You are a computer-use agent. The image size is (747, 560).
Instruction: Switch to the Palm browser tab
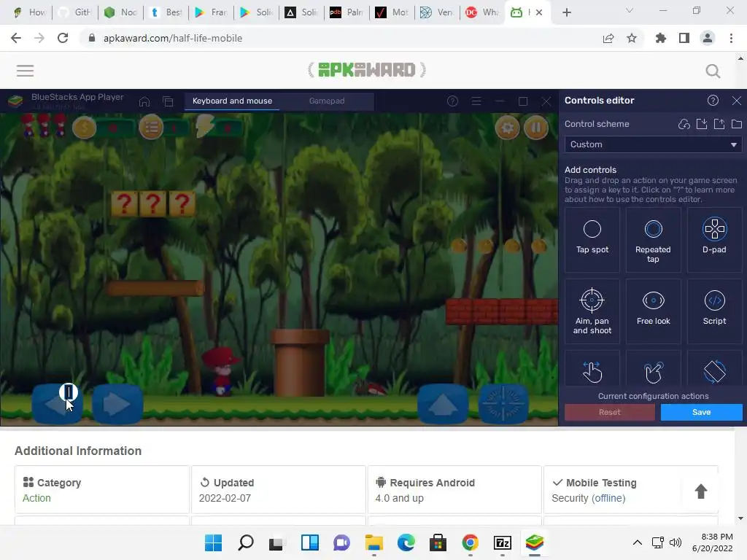pos(347,12)
